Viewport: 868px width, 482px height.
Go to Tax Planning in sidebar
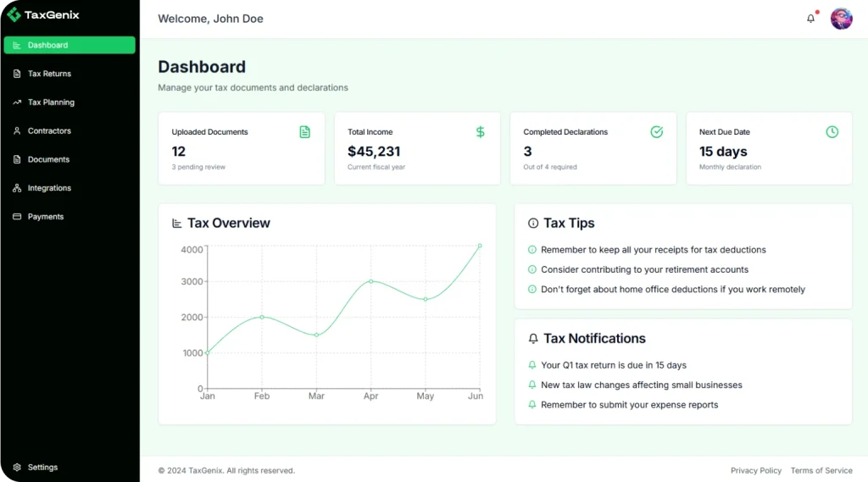[51, 102]
